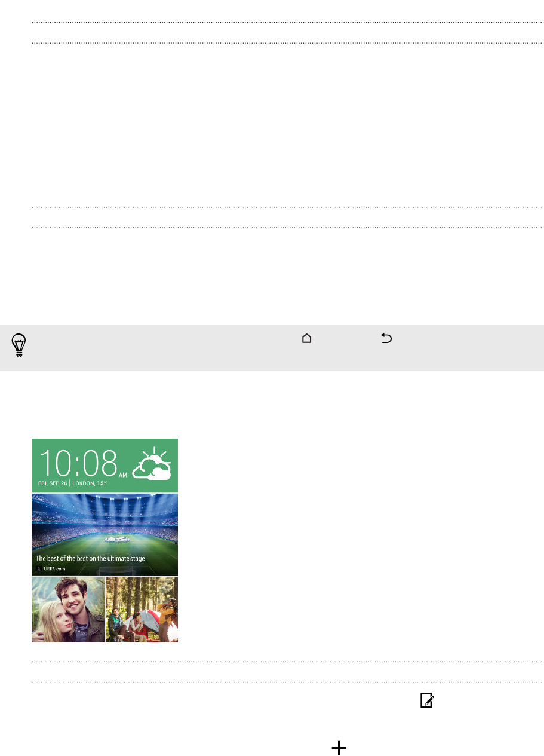
Task: Click the plus add icon
Action: pos(339,748)
